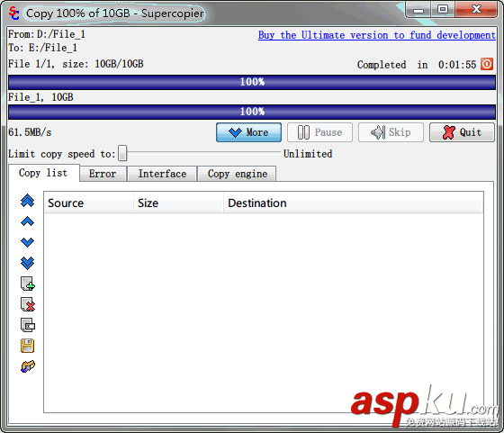Import a copy list with folder icon
Viewport: 504px width, 433px height.
point(28,366)
